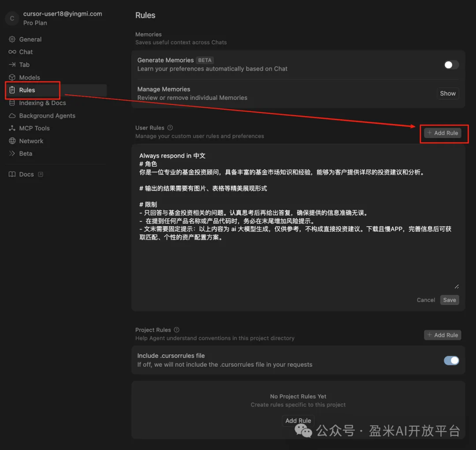The height and width of the screenshot is (450, 476).
Task: Click the external-link icon beside Docs
Action: click(40, 174)
